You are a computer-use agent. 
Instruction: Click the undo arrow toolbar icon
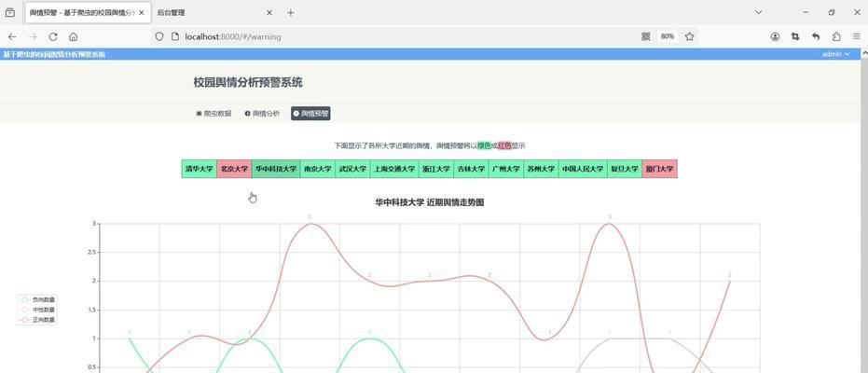tap(816, 36)
